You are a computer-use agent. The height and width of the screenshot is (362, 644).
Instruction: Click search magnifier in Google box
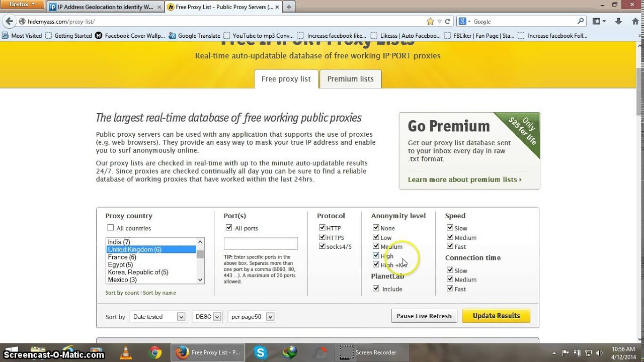point(581,22)
